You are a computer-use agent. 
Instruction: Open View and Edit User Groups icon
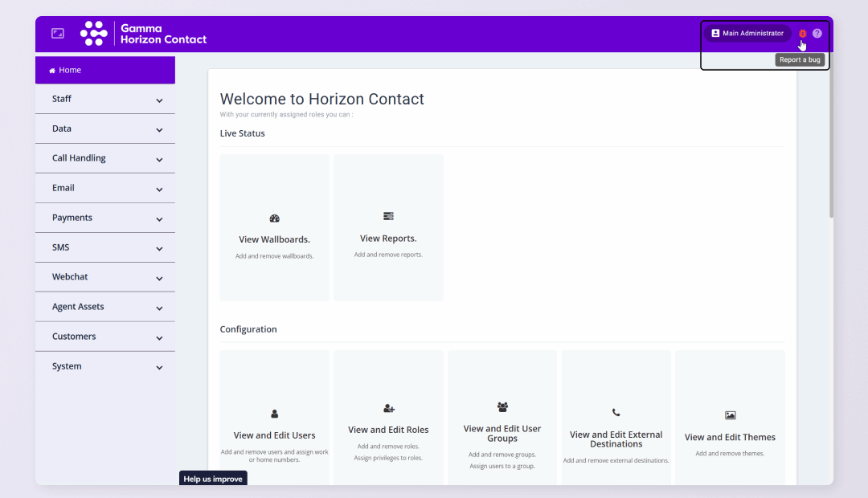click(x=502, y=407)
